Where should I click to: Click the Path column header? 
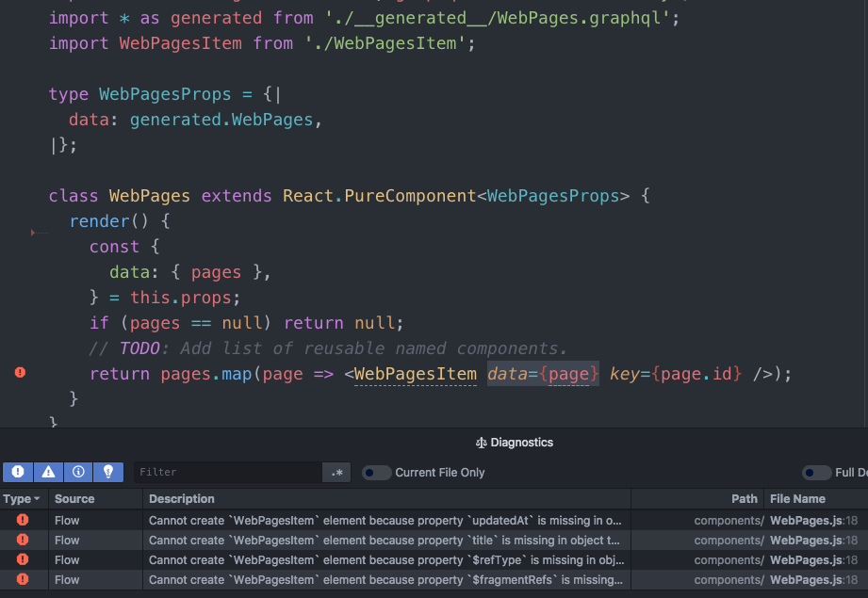[744, 498]
